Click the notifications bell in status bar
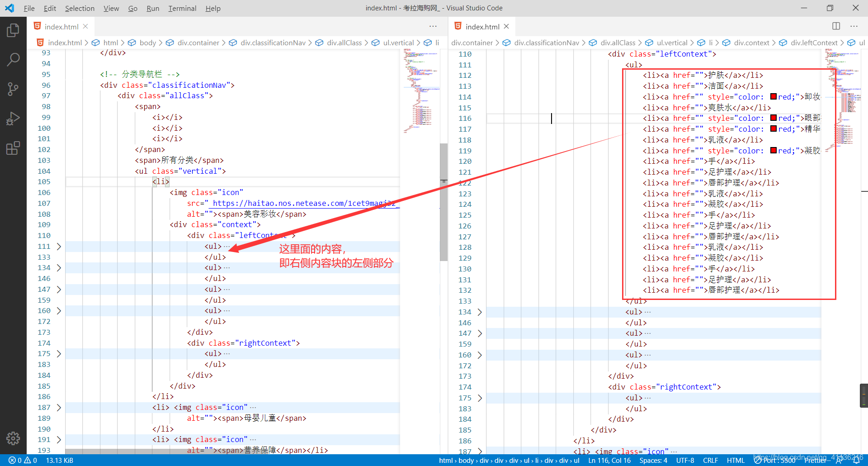This screenshot has height=466, width=868. pos(856,460)
